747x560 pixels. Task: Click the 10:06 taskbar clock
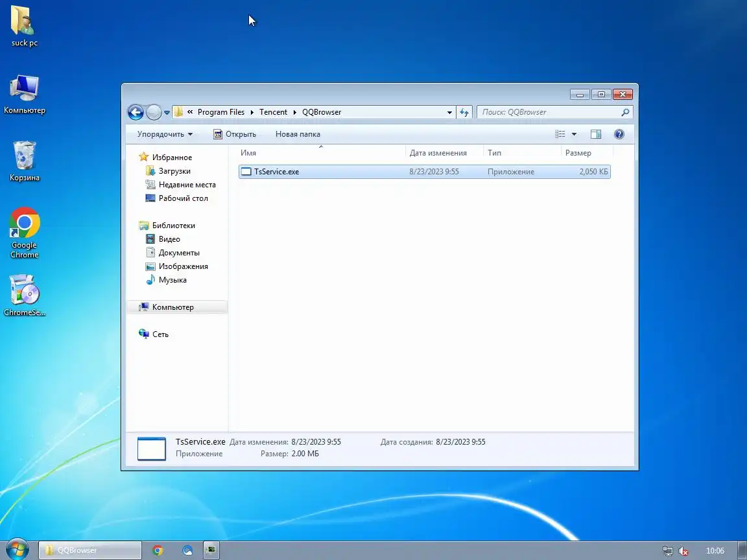point(715,551)
